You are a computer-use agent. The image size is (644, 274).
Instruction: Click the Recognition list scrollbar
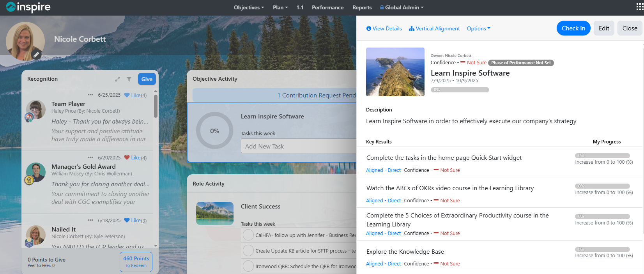[156, 106]
